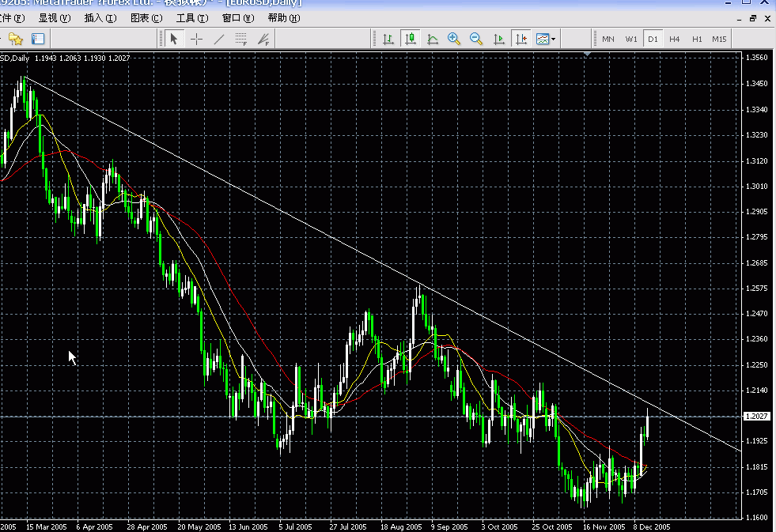Image resolution: width=776 pixels, height=532 pixels.
Task: Click the 8 Dec 2005 date label
Action: pos(652,527)
